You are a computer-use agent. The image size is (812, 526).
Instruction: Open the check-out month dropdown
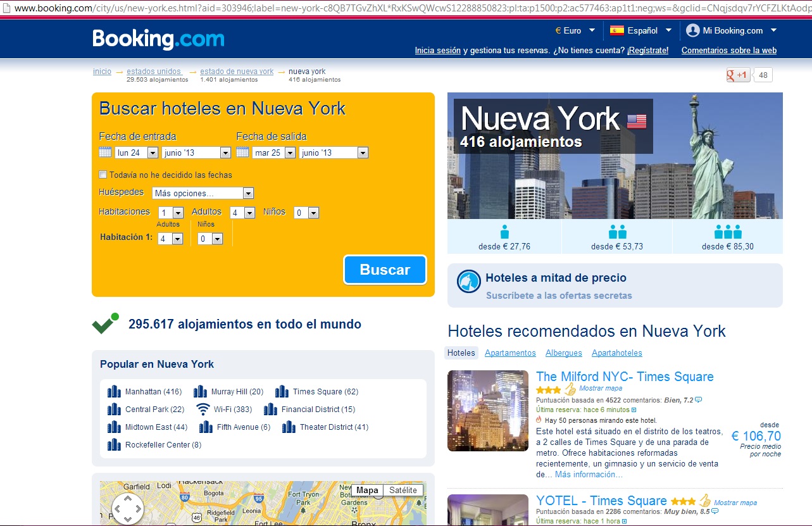[334, 153]
